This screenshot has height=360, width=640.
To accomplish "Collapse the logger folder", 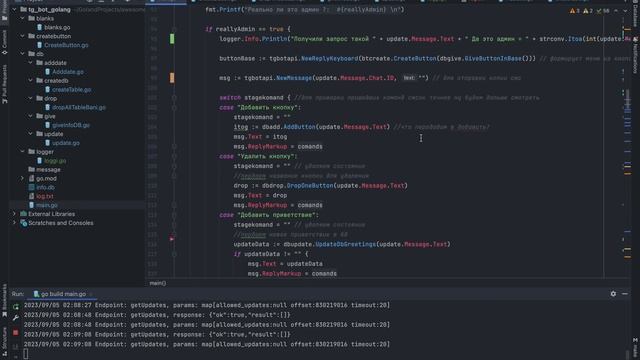I will pyautogui.click(x=22, y=151).
